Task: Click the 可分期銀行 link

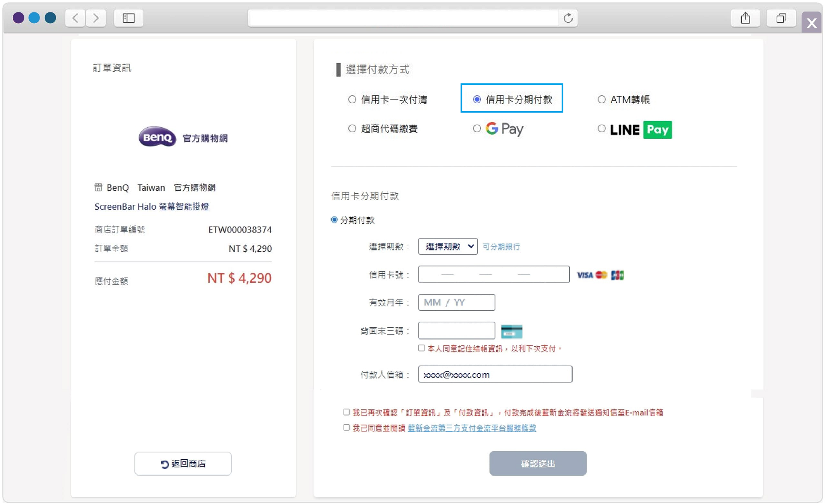Action: click(501, 247)
